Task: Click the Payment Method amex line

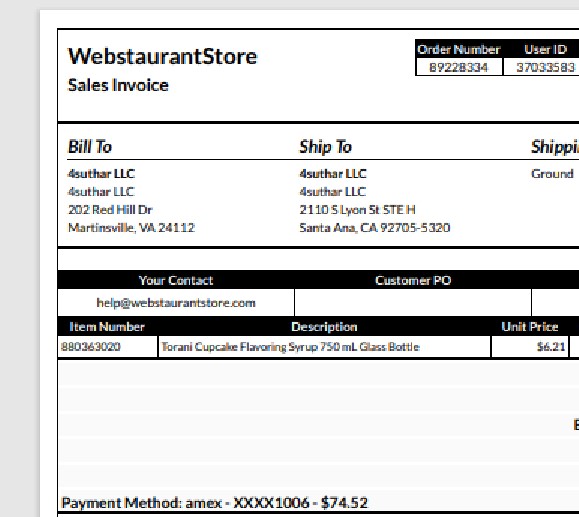Action: coord(214,503)
